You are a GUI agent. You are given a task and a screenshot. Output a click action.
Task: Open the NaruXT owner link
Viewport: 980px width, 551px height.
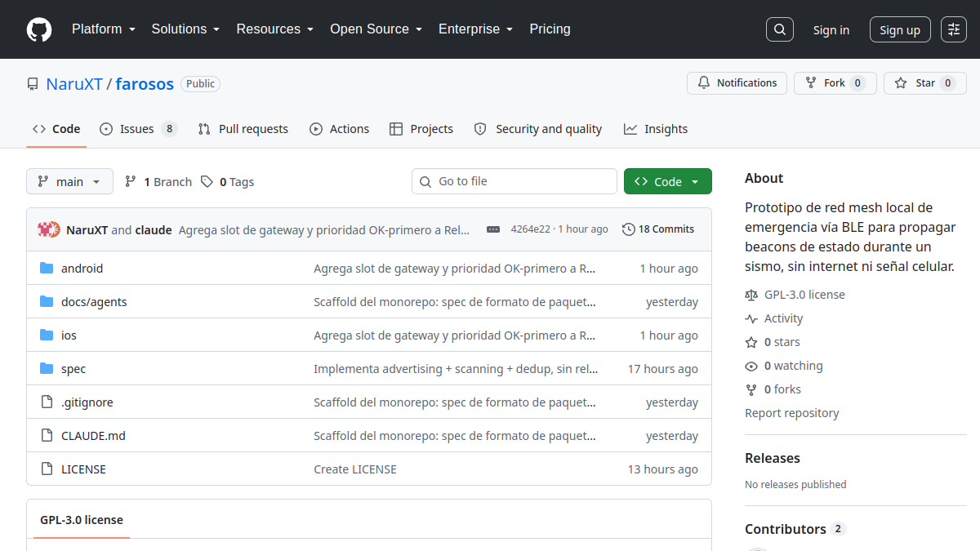pyautogui.click(x=74, y=83)
